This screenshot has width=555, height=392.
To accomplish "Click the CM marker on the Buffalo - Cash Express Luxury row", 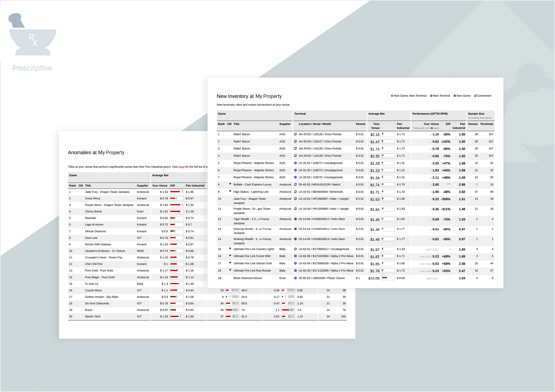I will [x=230, y=184].
